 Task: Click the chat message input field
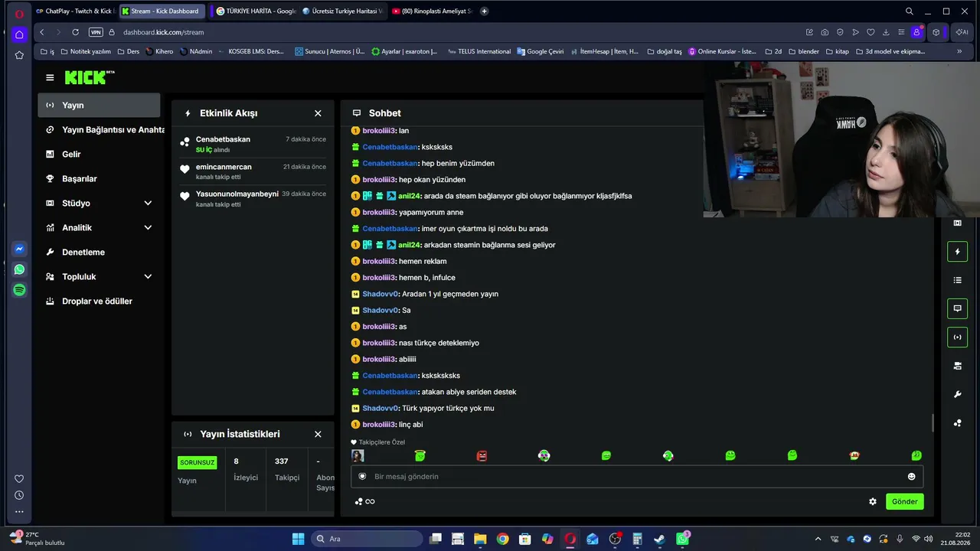click(x=637, y=477)
